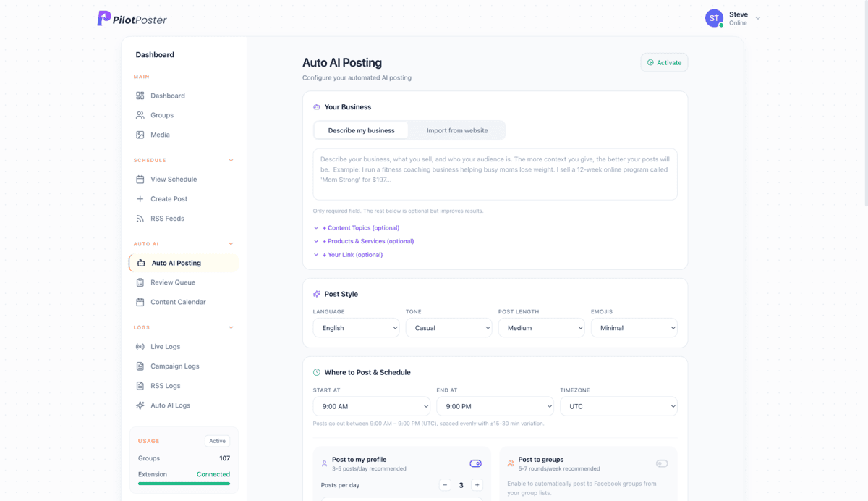Switch to the Import from website tab
The image size is (868, 501).
coord(456,130)
